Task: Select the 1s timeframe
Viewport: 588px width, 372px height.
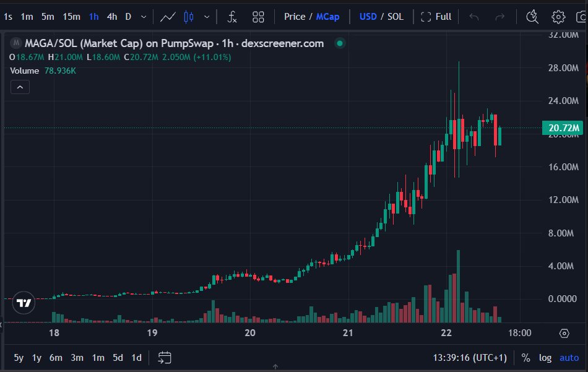Action: click(8, 17)
